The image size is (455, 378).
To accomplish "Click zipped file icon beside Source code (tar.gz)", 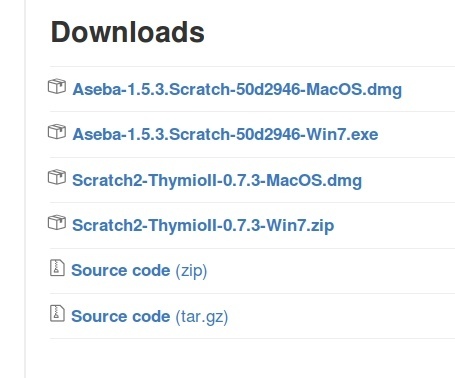I will [x=57, y=313].
